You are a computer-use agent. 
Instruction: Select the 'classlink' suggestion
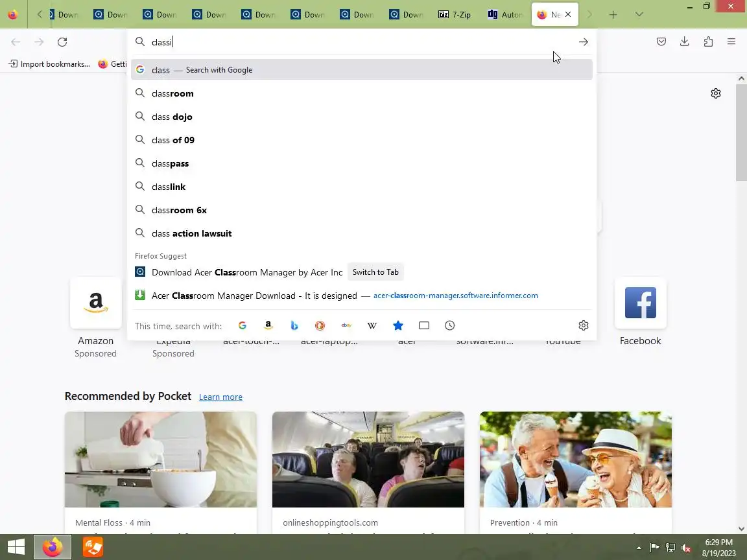click(362, 187)
